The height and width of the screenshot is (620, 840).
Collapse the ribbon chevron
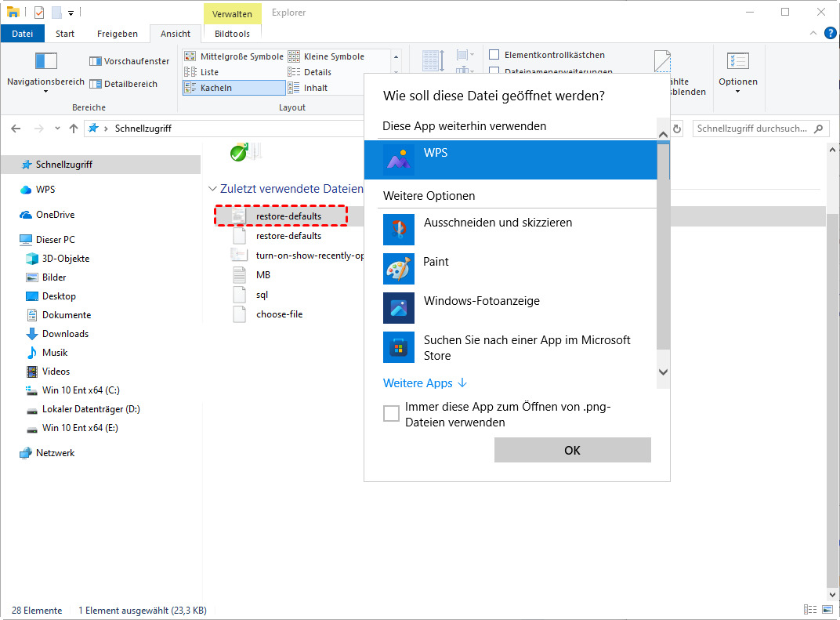813,33
